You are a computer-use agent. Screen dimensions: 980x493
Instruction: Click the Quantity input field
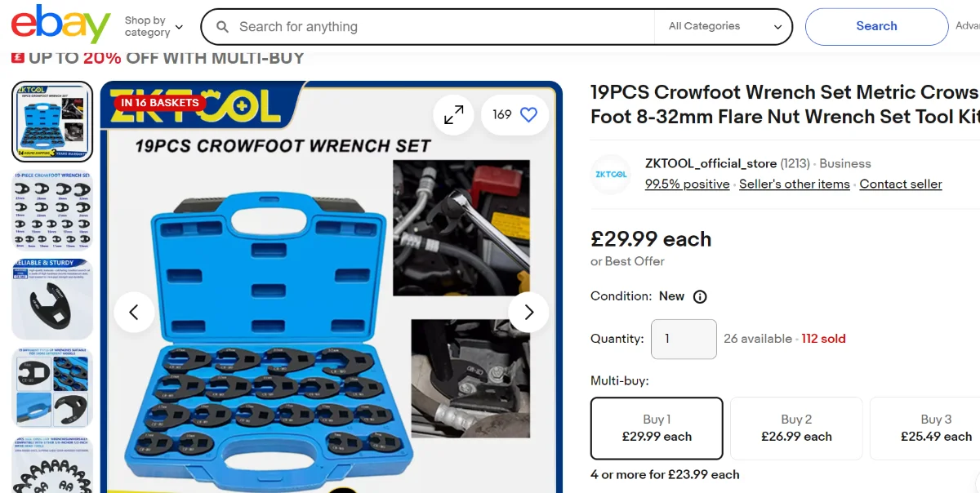click(x=684, y=339)
